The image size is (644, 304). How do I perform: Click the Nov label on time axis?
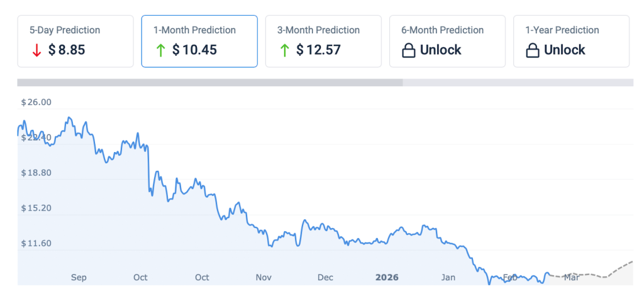click(x=264, y=277)
